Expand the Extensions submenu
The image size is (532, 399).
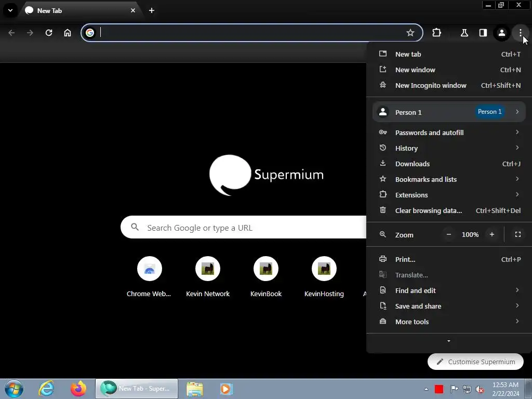(449, 195)
